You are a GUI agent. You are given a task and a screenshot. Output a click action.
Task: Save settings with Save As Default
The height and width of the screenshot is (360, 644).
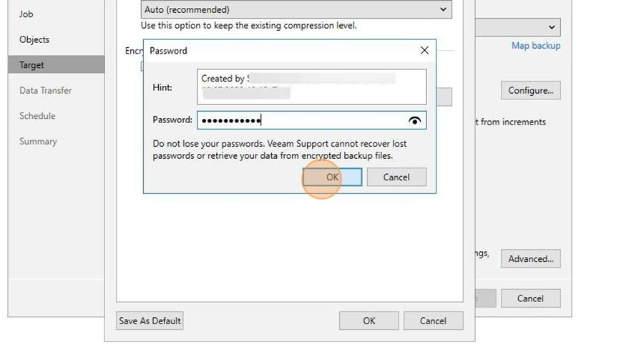pyautogui.click(x=150, y=321)
